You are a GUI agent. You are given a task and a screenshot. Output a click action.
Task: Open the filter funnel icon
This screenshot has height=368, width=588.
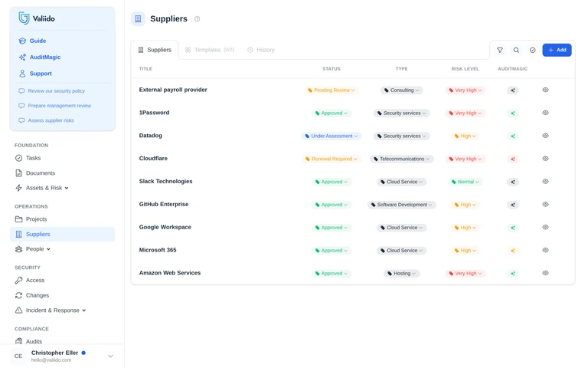click(500, 50)
